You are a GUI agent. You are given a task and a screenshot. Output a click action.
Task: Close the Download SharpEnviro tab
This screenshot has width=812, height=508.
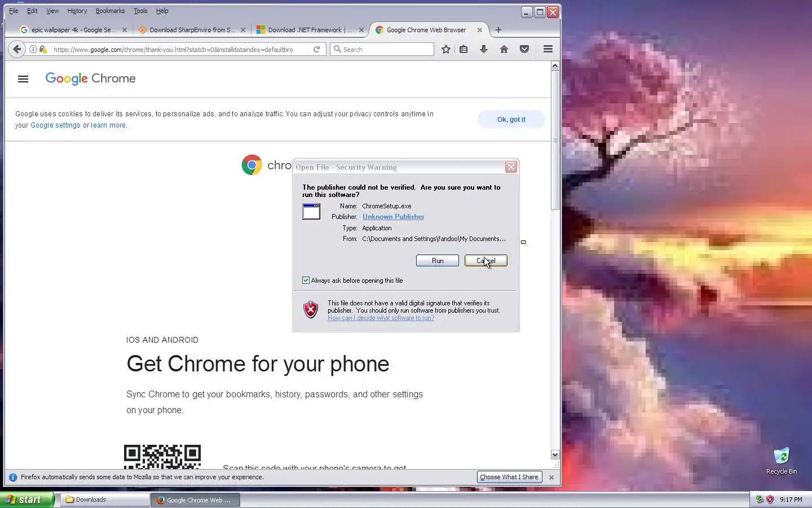coord(243,30)
